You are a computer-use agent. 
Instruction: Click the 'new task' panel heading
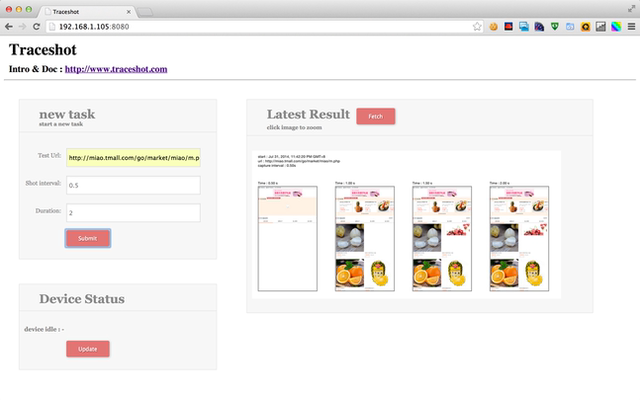(67, 114)
